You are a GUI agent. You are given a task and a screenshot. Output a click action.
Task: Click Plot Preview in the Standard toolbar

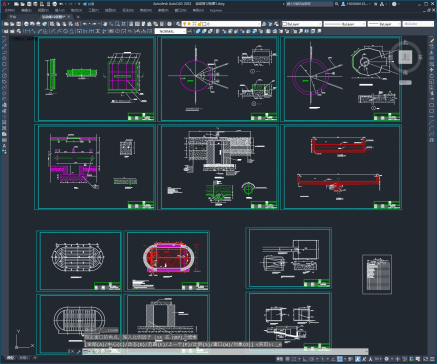tap(32, 24)
